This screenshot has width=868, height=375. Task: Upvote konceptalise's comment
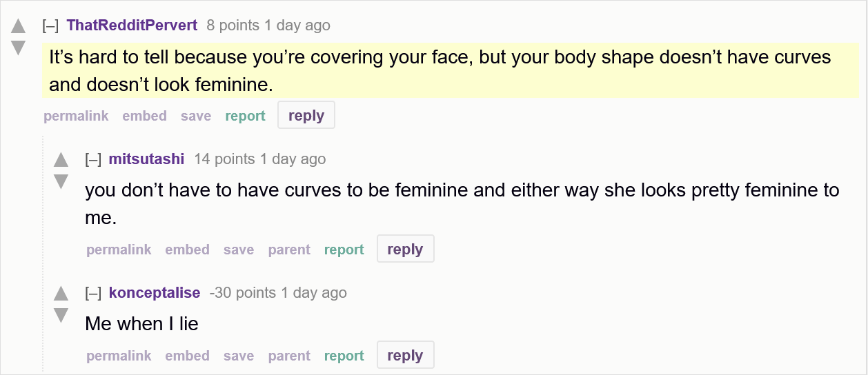coord(61,294)
